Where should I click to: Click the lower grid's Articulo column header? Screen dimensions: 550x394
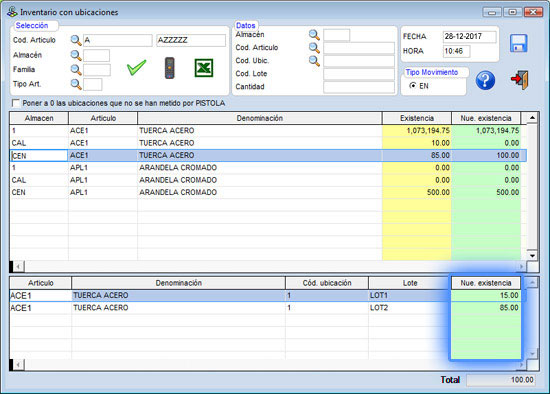click(x=41, y=283)
